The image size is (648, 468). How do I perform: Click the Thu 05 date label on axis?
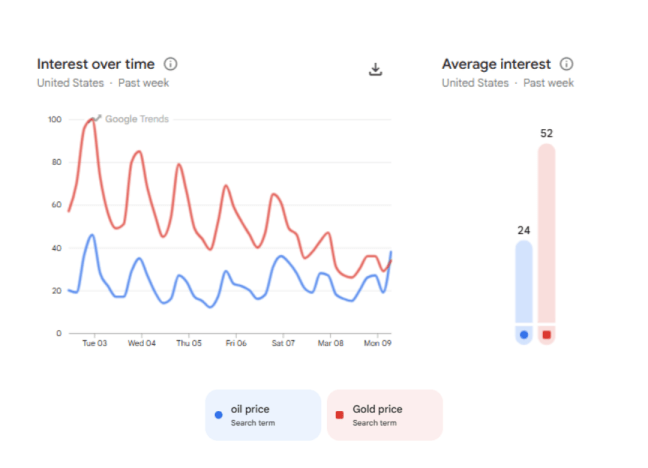pyautogui.click(x=189, y=343)
